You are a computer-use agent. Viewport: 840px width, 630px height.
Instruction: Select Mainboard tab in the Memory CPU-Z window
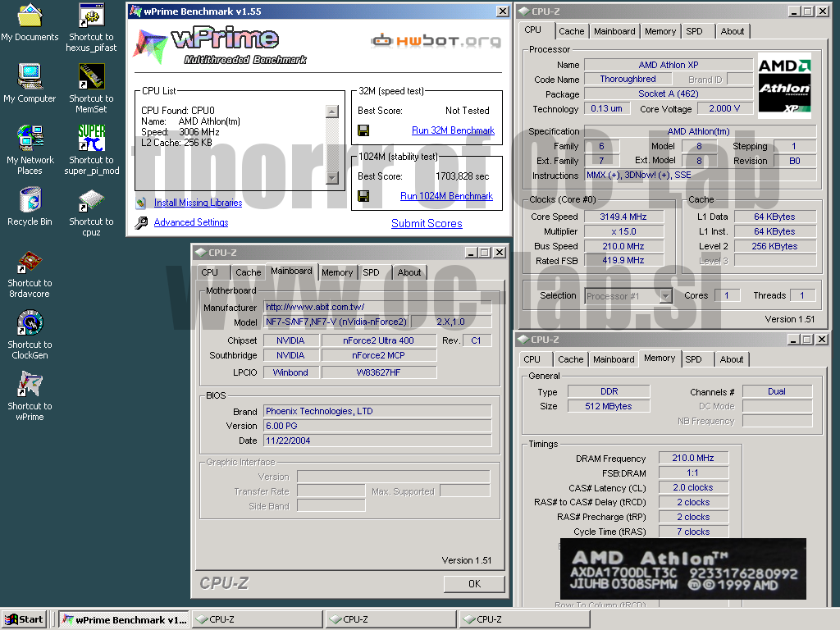click(614, 359)
